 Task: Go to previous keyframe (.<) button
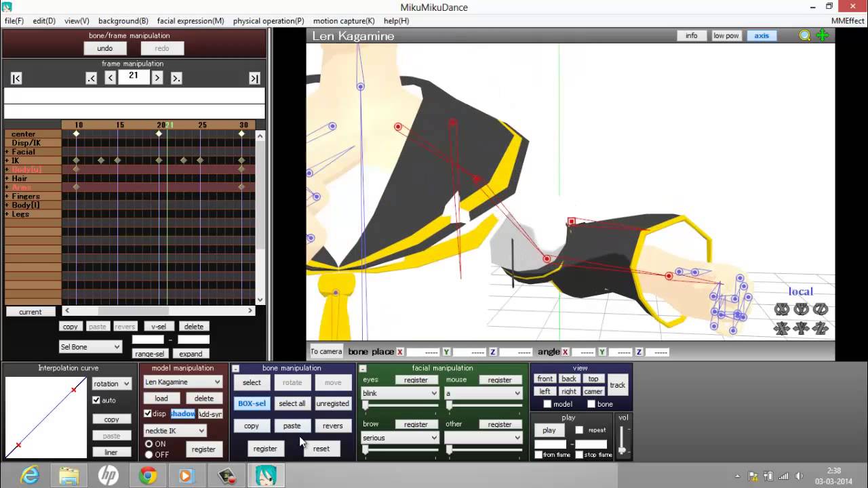pos(92,79)
